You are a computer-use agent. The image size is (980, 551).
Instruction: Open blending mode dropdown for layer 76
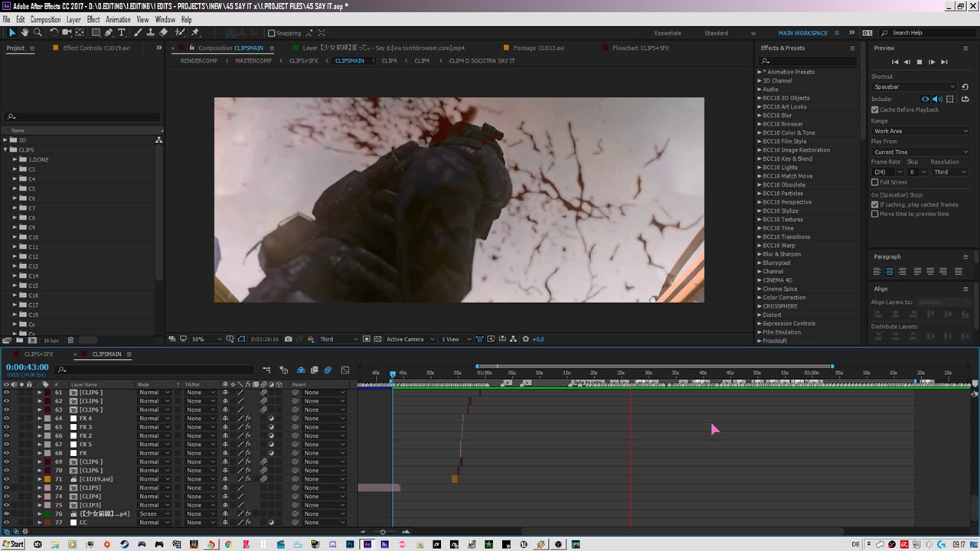coord(154,514)
